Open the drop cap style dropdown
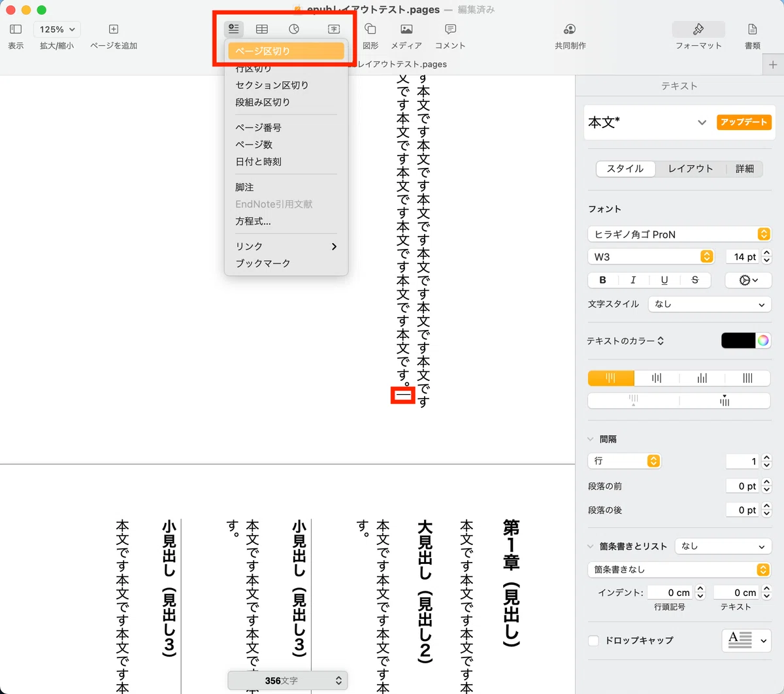Image resolution: width=784 pixels, height=694 pixels. tap(747, 640)
